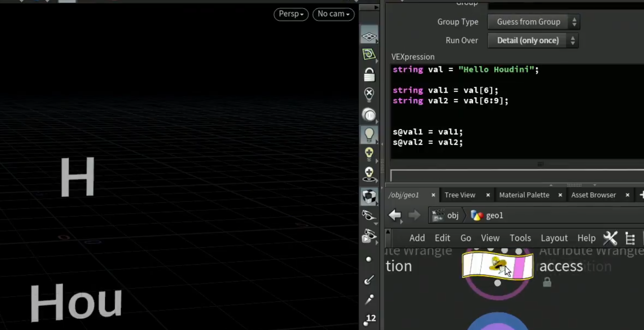This screenshot has height=330, width=644.
Task: Enable high quality lighting bulb icon
Action: [x=369, y=154]
